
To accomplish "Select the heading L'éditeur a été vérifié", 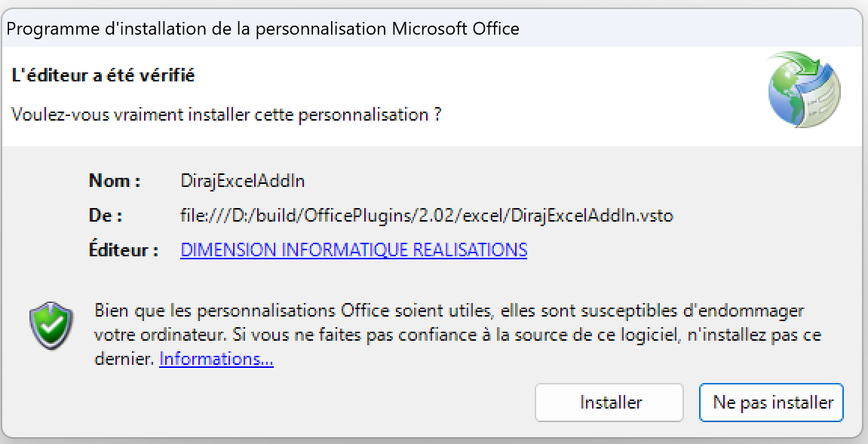I will pyautogui.click(x=103, y=75).
